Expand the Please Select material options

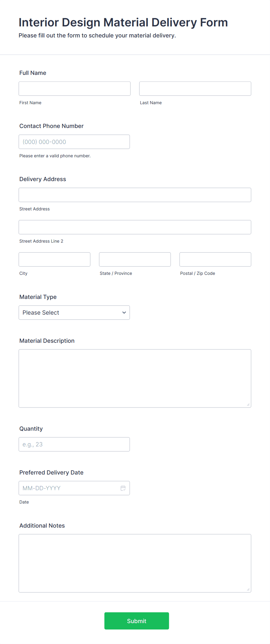click(74, 313)
